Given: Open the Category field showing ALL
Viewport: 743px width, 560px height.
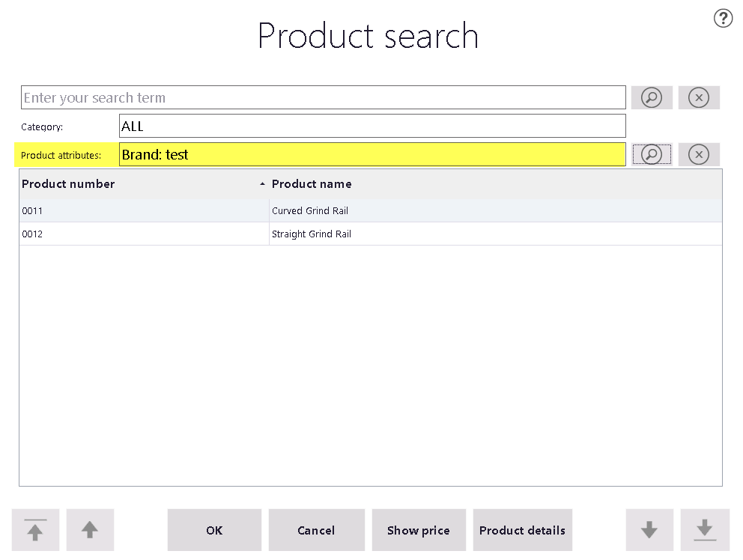Looking at the screenshot, I should click(x=372, y=126).
